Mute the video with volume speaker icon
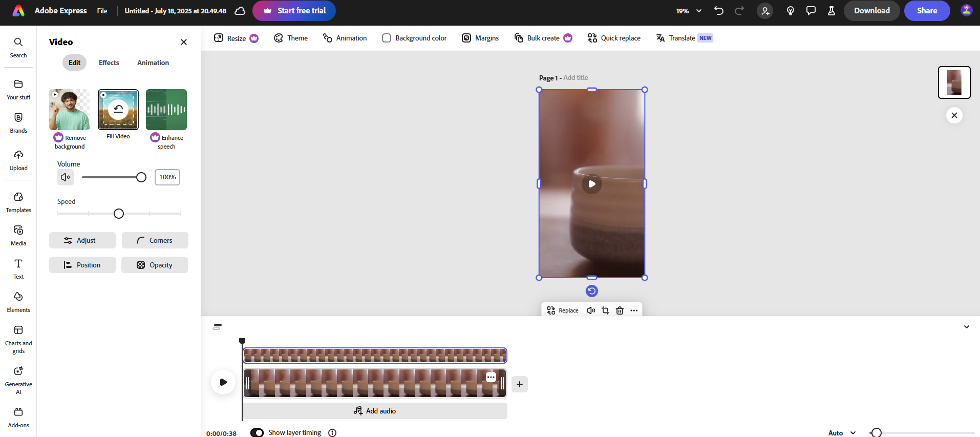980x437 pixels. 66,177
